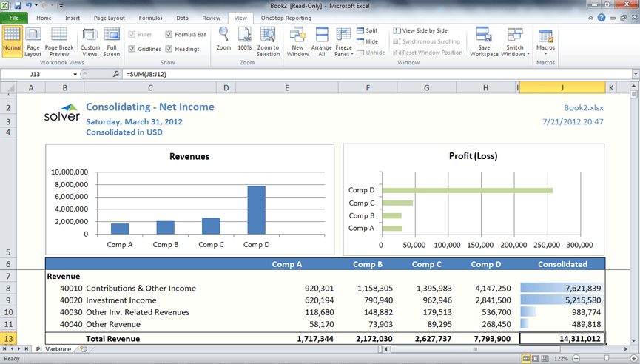Open the Formulas ribbon tab
640x364 pixels.
151,18
